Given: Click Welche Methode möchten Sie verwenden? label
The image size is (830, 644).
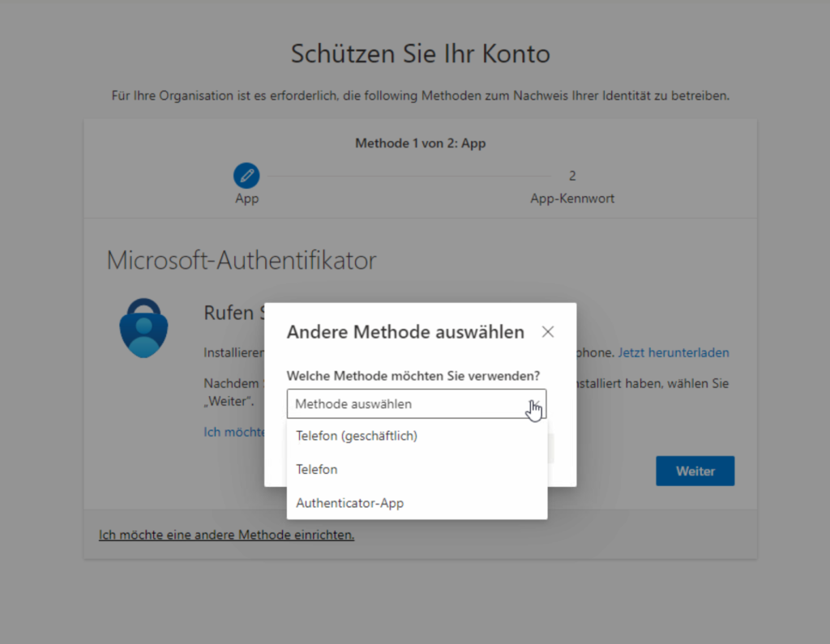Looking at the screenshot, I should 413,376.
